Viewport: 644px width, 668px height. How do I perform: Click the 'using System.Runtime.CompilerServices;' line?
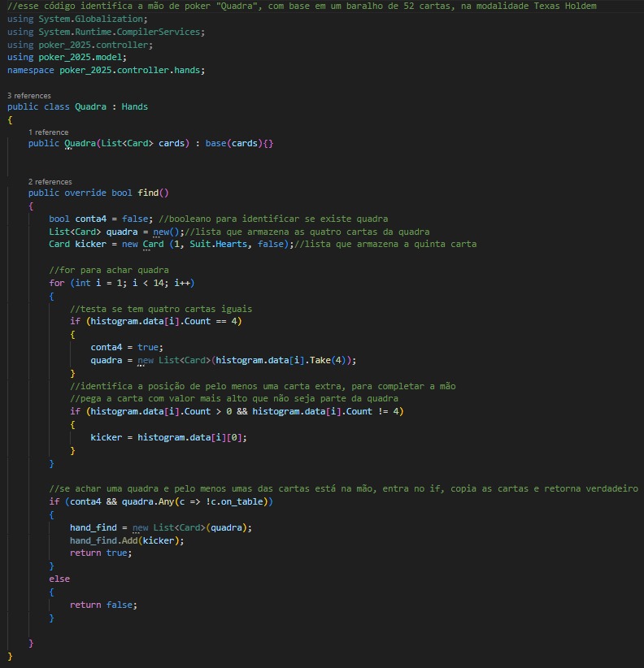(x=107, y=32)
